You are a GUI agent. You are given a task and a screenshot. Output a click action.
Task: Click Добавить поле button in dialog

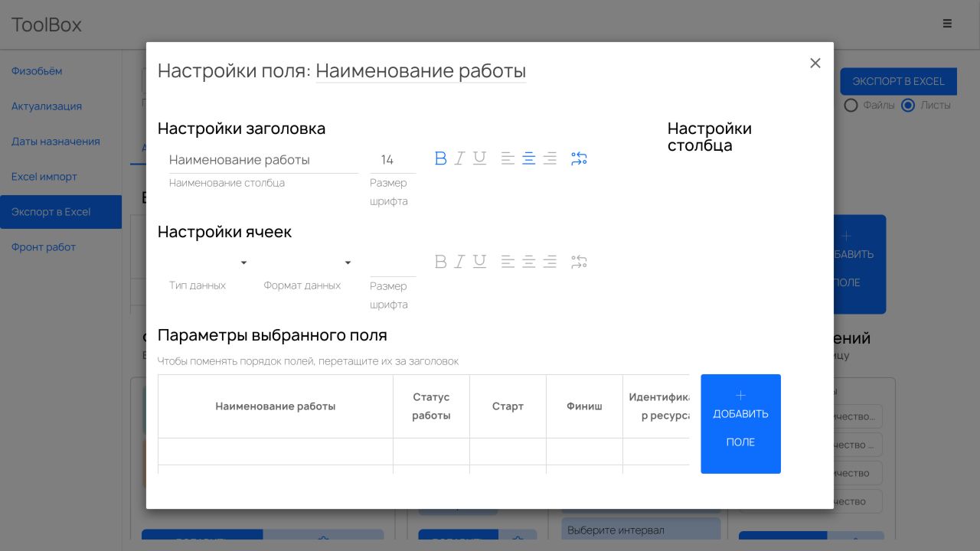click(740, 424)
